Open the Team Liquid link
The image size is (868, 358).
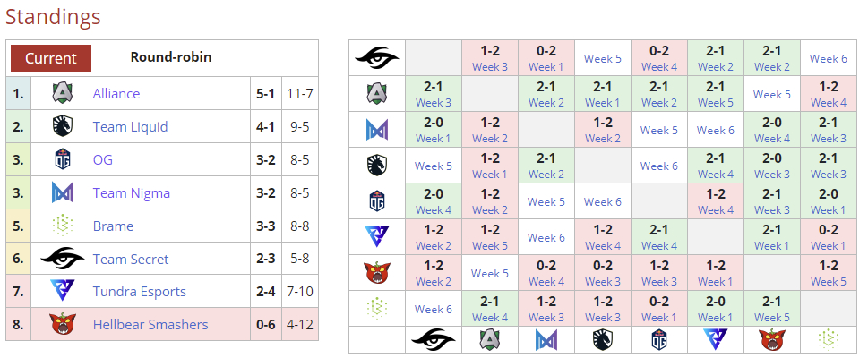click(x=130, y=126)
